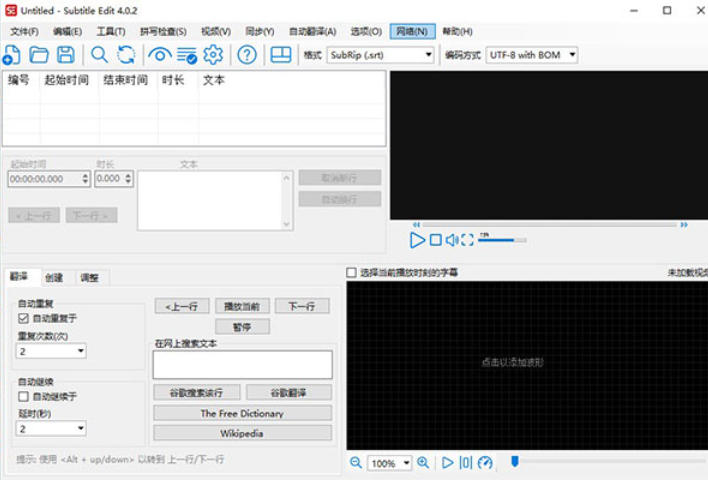Toggle 选择当前播放时刻的字幕 checkbox

point(352,272)
